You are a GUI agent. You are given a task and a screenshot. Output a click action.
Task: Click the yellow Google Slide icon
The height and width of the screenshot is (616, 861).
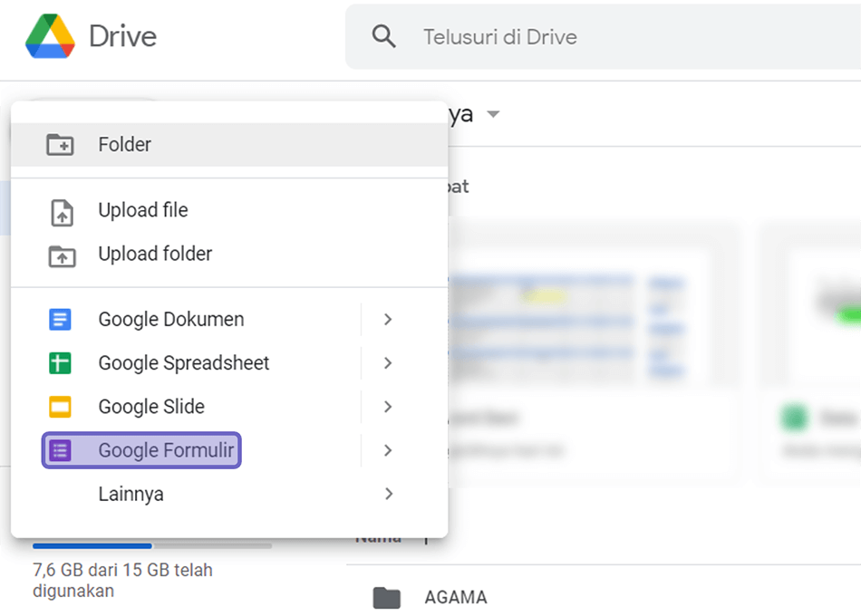point(60,407)
